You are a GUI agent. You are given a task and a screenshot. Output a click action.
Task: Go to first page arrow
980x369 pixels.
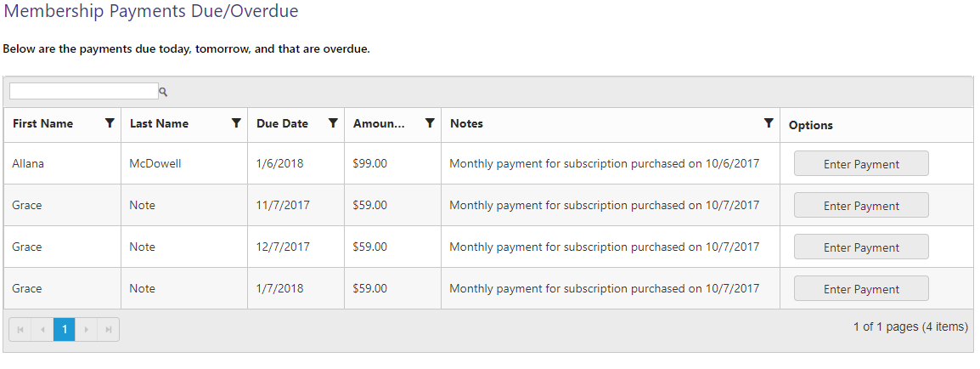coord(20,330)
